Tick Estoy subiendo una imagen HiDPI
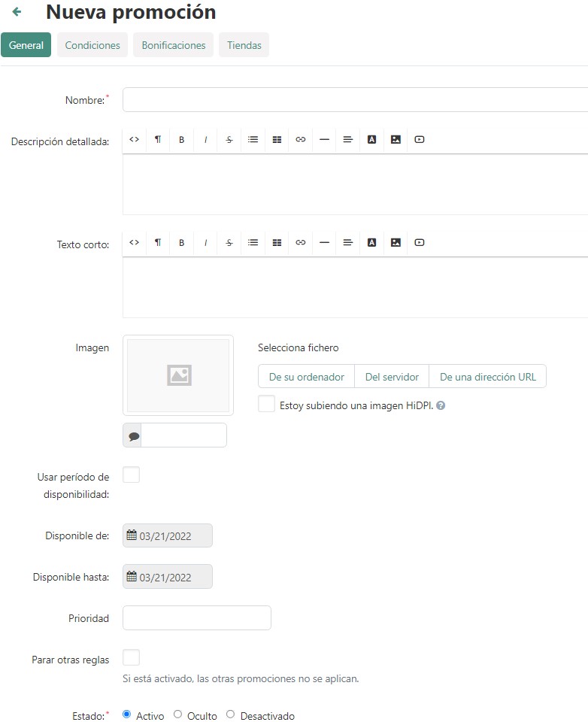This screenshot has height=722, width=588. [x=266, y=405]
